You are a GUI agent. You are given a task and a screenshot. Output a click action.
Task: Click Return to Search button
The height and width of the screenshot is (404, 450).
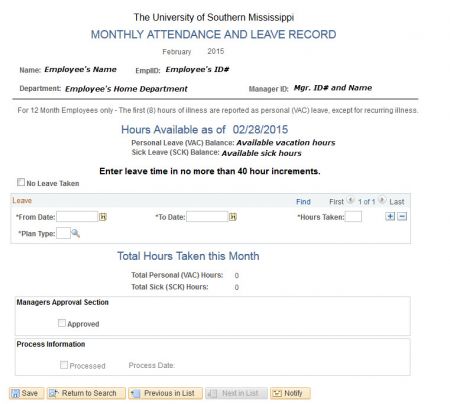point(86,393)
